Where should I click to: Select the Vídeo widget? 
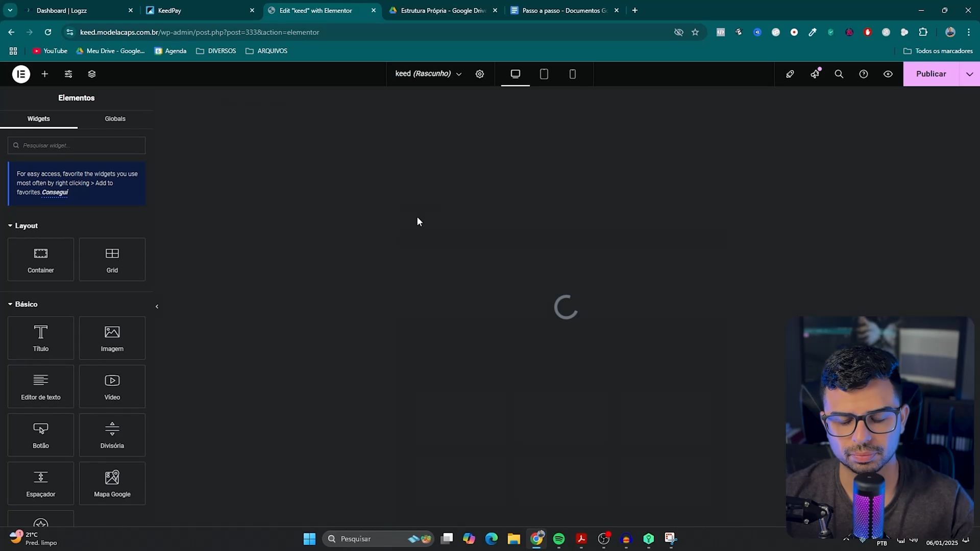point(112,387)
